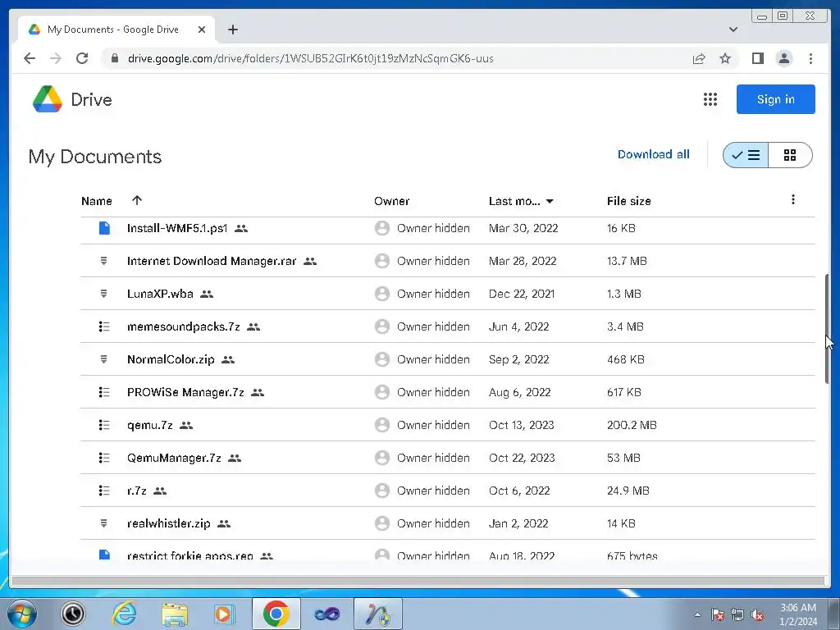Viewport: 840px width, 630px height.
Task: Reload the Google Drive page
Action: pyautogui.click(x=82, y=58)
